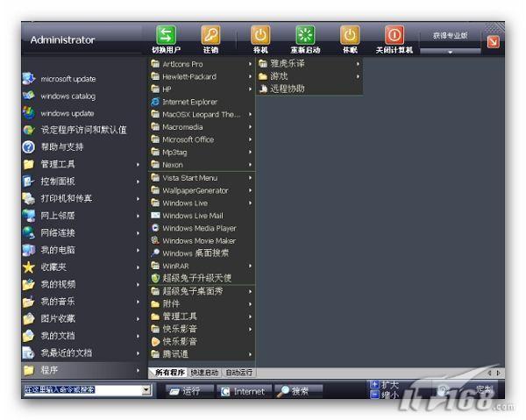Click tab scroll left arrow

click(489, 373)
